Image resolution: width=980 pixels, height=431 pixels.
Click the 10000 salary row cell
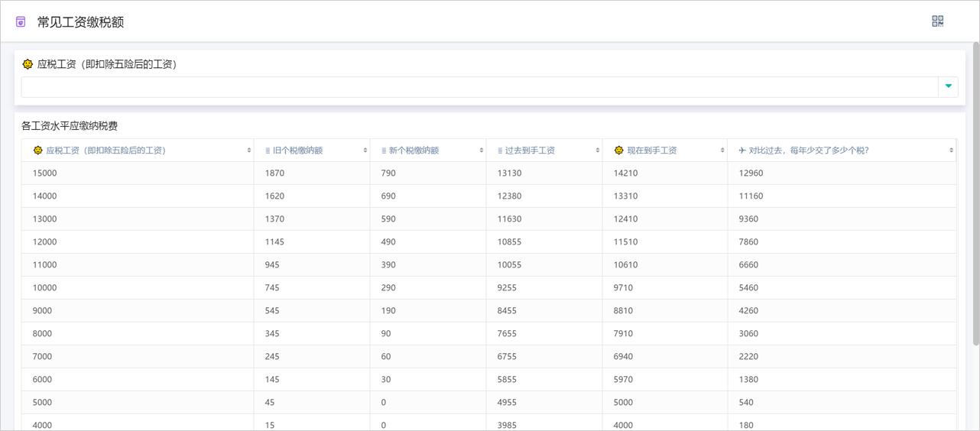45,288
